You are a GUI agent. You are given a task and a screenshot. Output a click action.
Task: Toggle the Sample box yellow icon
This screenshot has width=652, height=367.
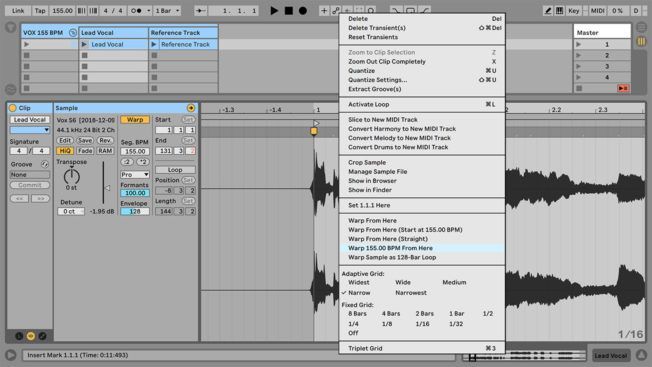coord(31,336)
